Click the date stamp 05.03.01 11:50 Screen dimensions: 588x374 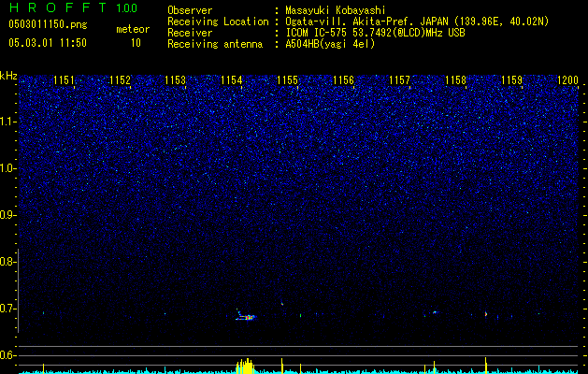[x=48, y=43]
